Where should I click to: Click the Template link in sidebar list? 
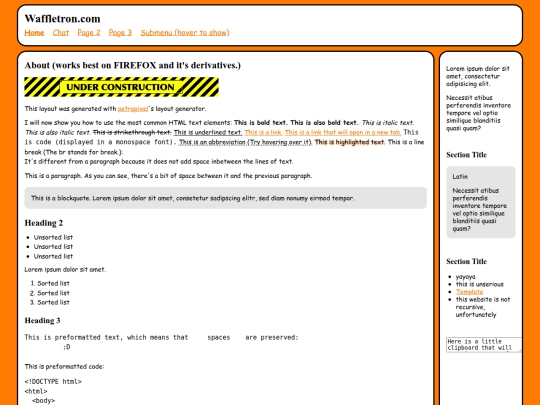[x=469, y=292]
